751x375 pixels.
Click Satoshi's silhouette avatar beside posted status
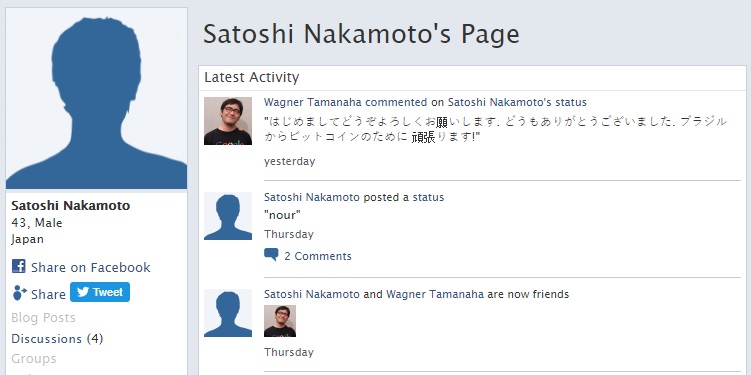click(x=228, y=216)
